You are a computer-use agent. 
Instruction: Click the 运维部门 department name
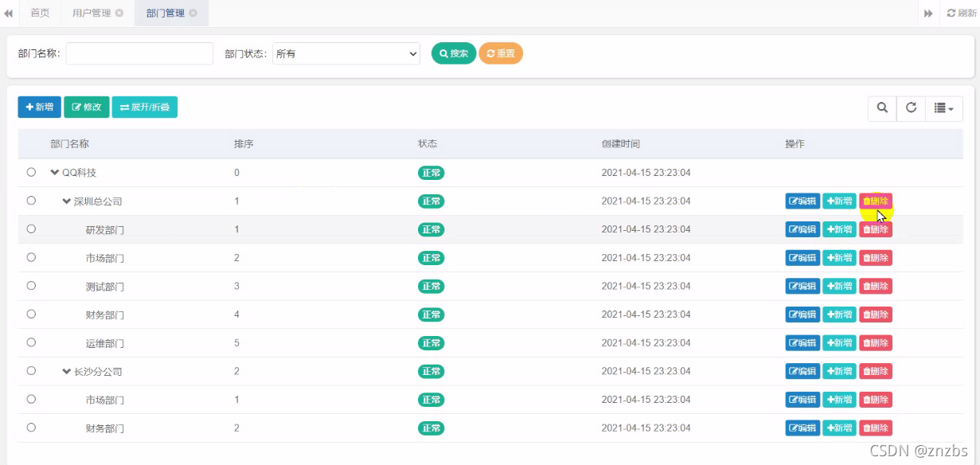105,343
